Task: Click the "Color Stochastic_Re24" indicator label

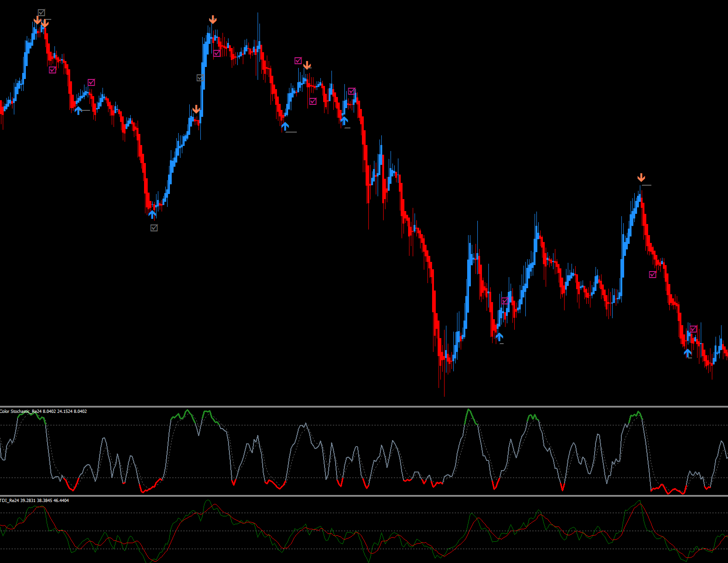Action: (x=20, y=412)
